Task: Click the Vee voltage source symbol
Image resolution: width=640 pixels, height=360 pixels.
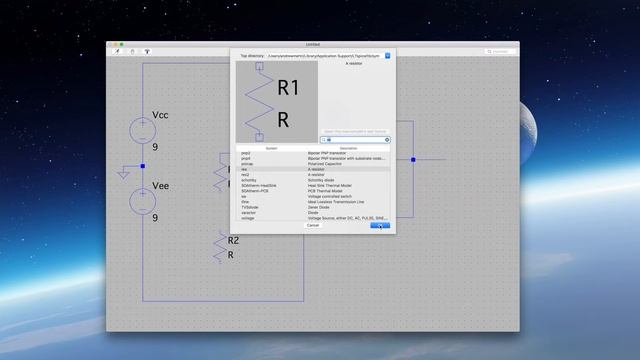Action: click(x=142, y=202)
